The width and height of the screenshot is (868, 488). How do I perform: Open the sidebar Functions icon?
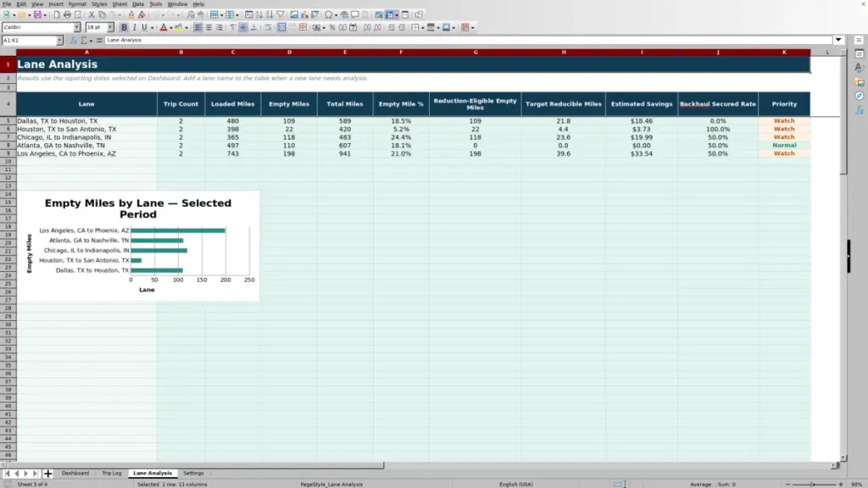point(860,110)
